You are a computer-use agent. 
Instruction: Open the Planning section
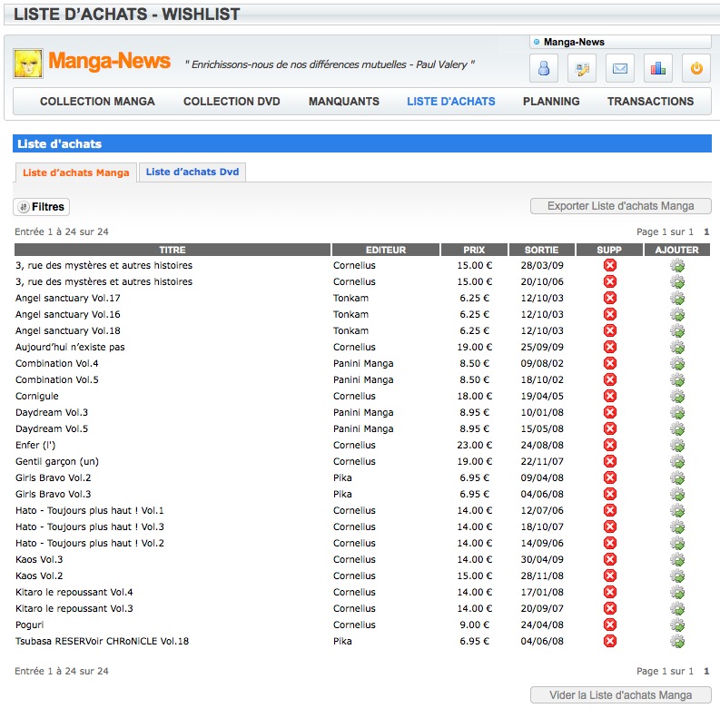tap(551, 102)
